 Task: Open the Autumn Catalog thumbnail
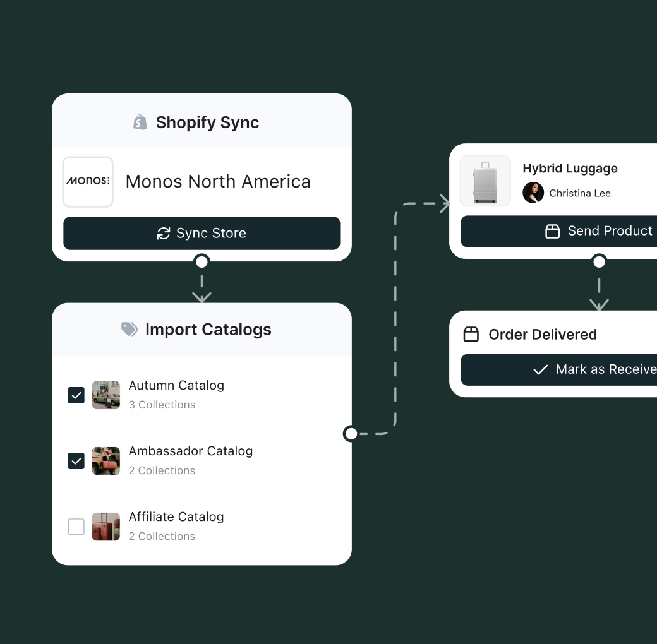point(106,395)
